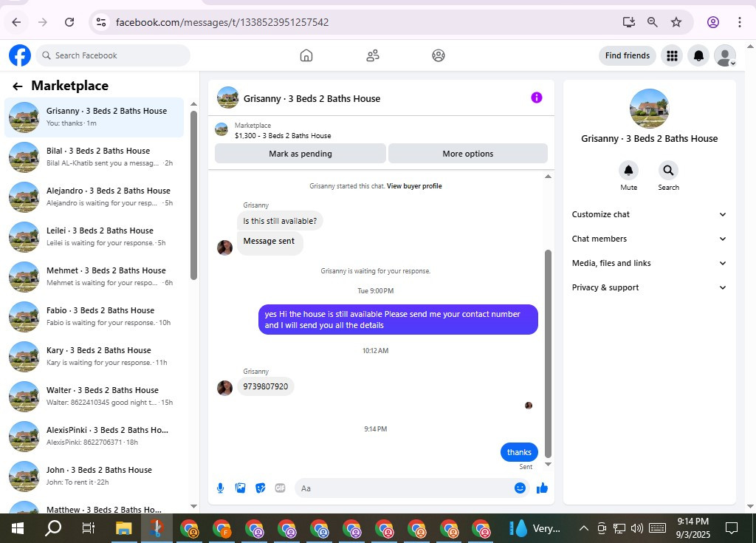
Task: Click conversation list scrollbar thumb
Action: [194, 195]
